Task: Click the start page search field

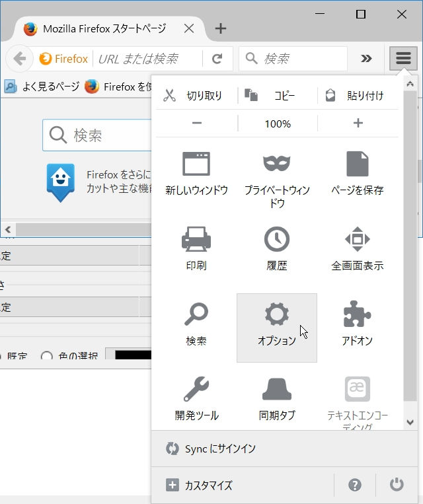Action: click(97, 135)
